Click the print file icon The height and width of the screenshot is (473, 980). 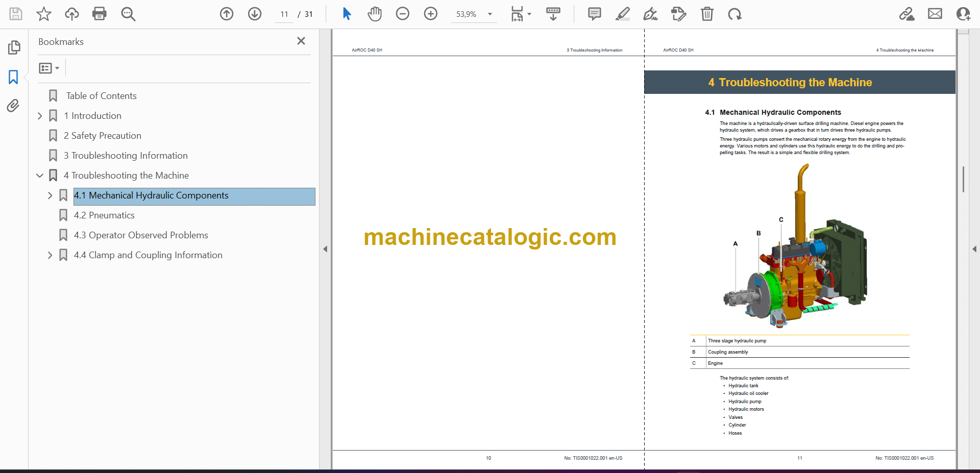(100, 14)
